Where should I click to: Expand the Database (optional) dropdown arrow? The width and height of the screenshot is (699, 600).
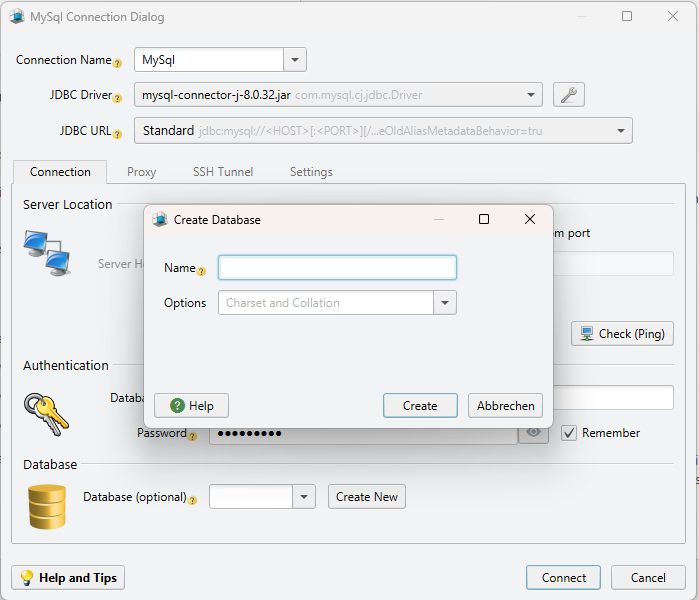click(x=304, y=497)
